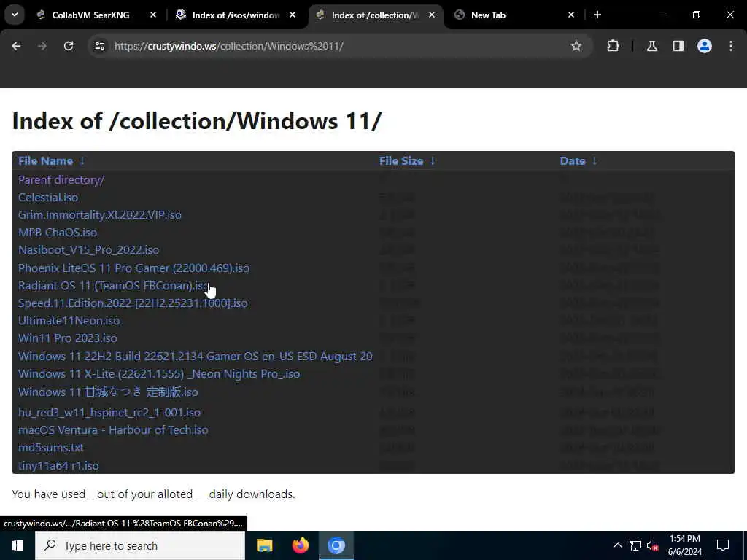The height and width of the screenshot is (560, 747).
Task: Download Radiant OS 11 (TeamOS FBConan).iso
Action: point(113,286)
